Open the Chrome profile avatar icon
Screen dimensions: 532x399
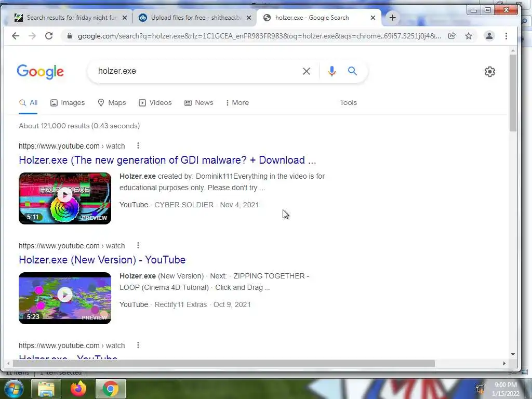coord(489,36)
